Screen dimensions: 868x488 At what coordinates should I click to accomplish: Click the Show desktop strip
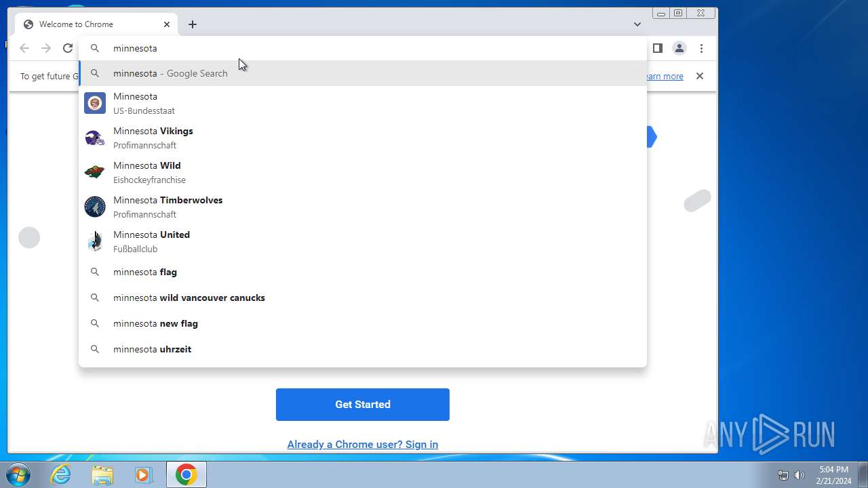(x=863, y=474)
